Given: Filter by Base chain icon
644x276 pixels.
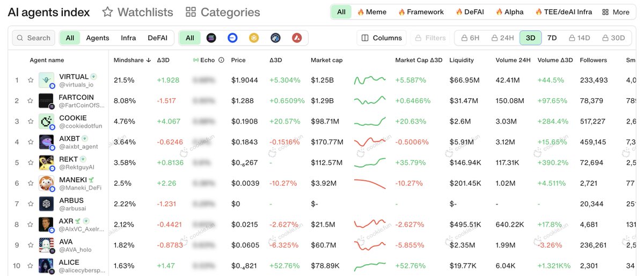Looking at the screenshot, I should click(232, 38).
